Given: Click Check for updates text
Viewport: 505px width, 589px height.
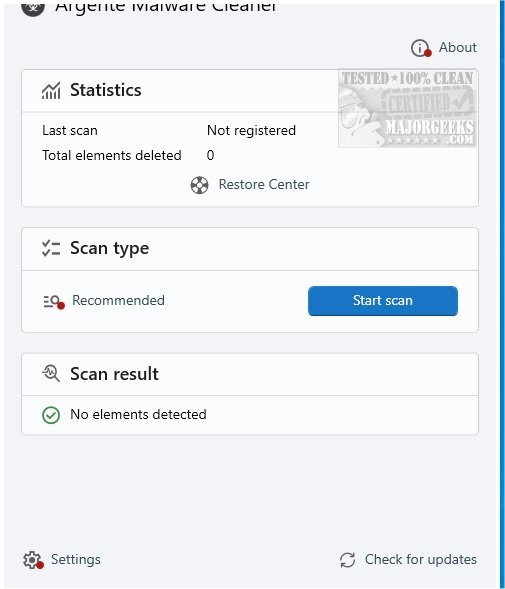Looking at the screenshot, I should pyautogui.click(x=420, y=559).
